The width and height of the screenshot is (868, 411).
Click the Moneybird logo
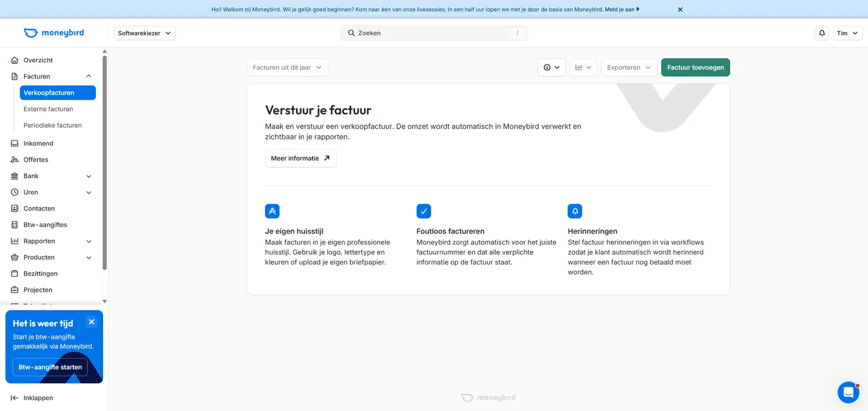[x=54, y=33]
